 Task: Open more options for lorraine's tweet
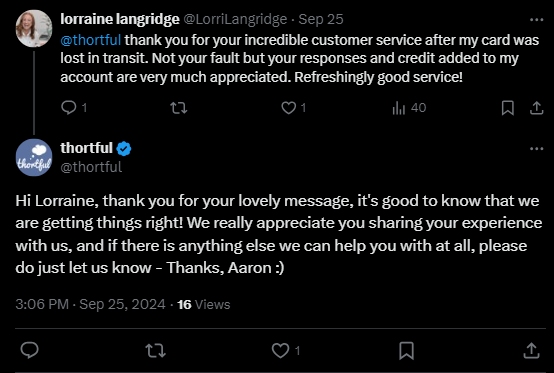[x=536, y=20]
